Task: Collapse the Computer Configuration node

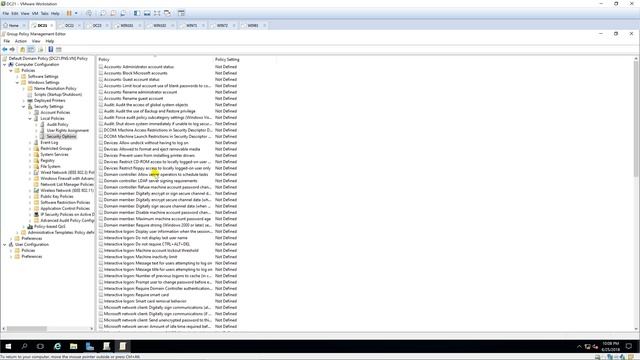Action: tap(4, 64)
